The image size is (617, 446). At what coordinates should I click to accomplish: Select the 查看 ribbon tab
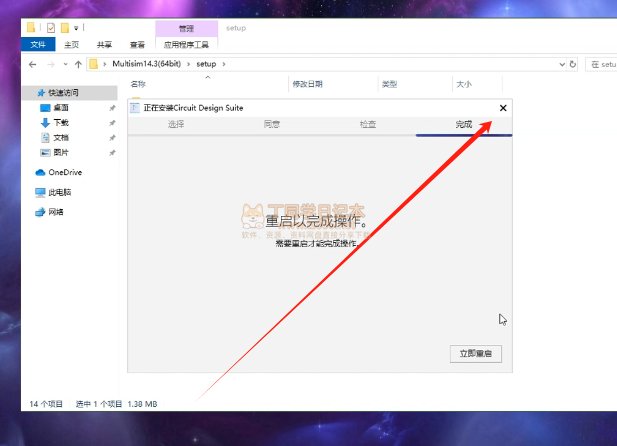coord(137,45)
